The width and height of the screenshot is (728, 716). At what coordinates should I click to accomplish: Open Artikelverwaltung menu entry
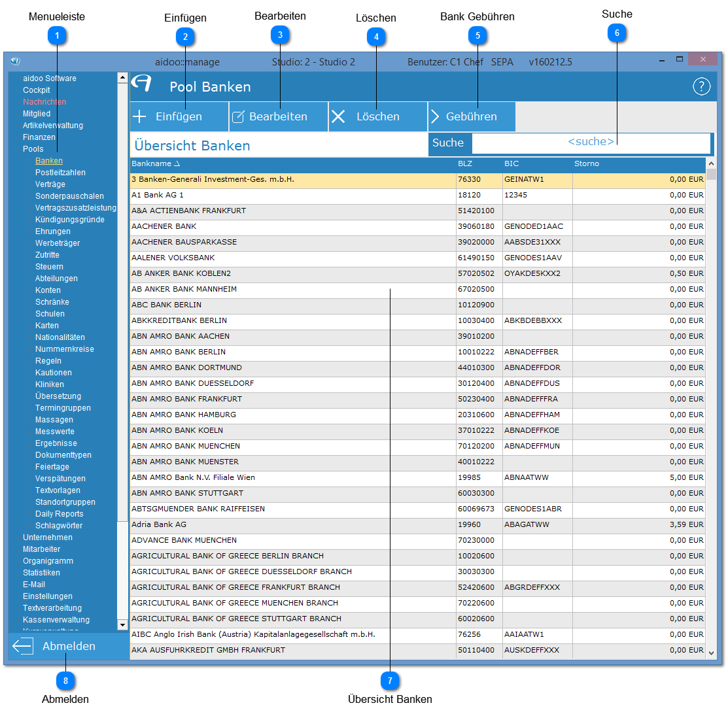coord(53,126)
